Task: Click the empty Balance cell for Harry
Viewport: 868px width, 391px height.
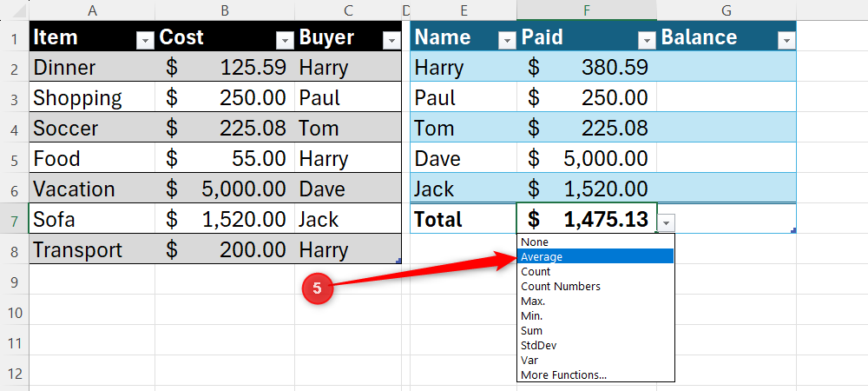Action: [x=727, y=67]
